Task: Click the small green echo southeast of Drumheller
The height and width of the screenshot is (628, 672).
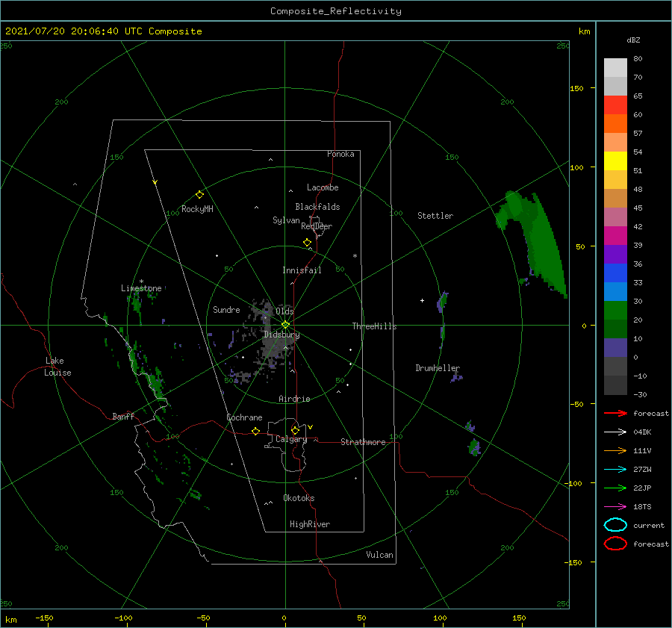Action: [474, 447]
